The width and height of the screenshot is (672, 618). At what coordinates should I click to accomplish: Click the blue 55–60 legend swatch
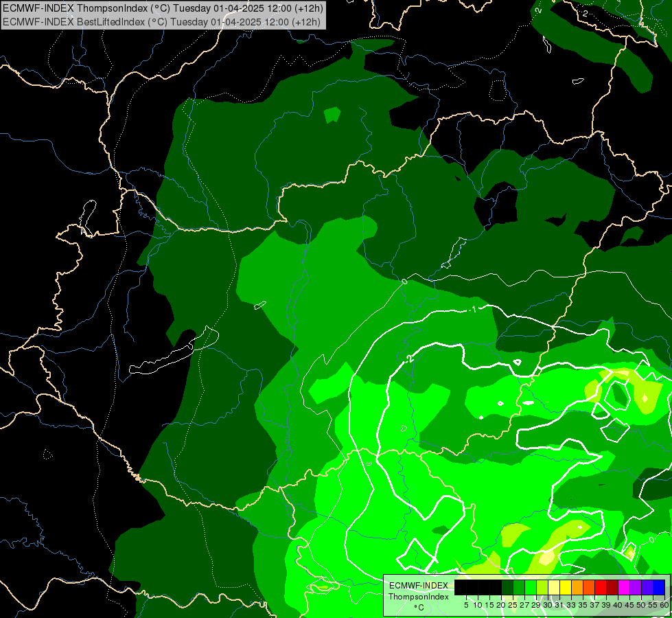659,587
